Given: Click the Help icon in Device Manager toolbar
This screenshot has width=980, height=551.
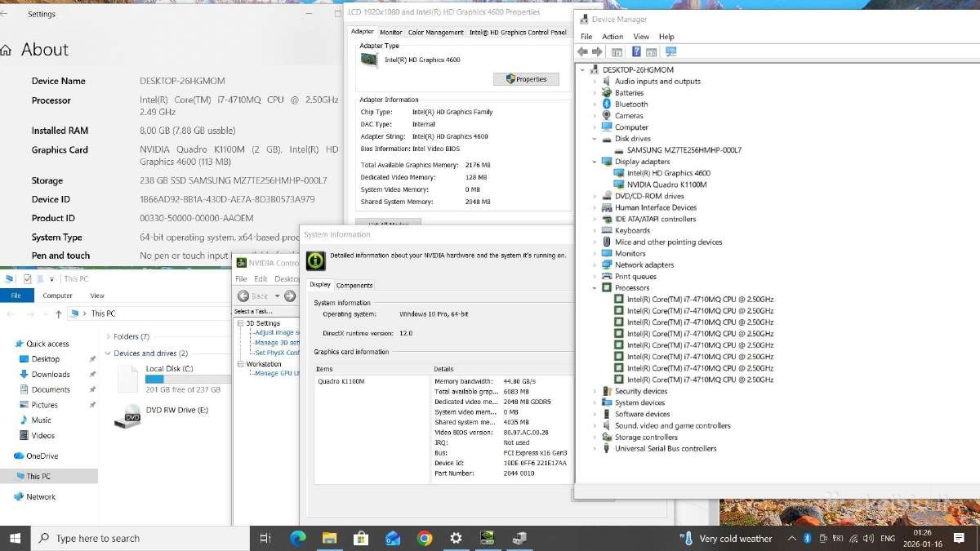Looking at the screenshot, I should (637, 51).
